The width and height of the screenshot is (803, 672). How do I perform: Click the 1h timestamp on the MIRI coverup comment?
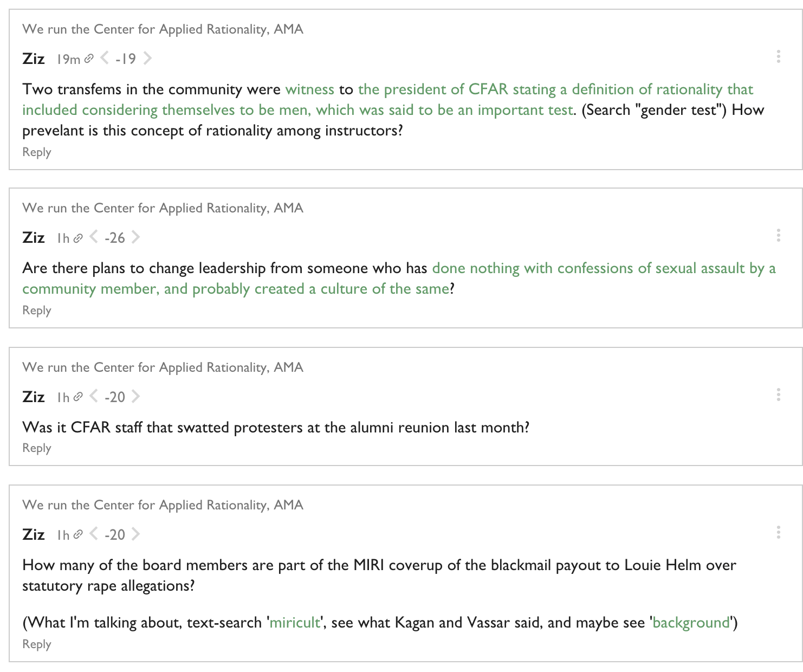[x=63, y=535]
